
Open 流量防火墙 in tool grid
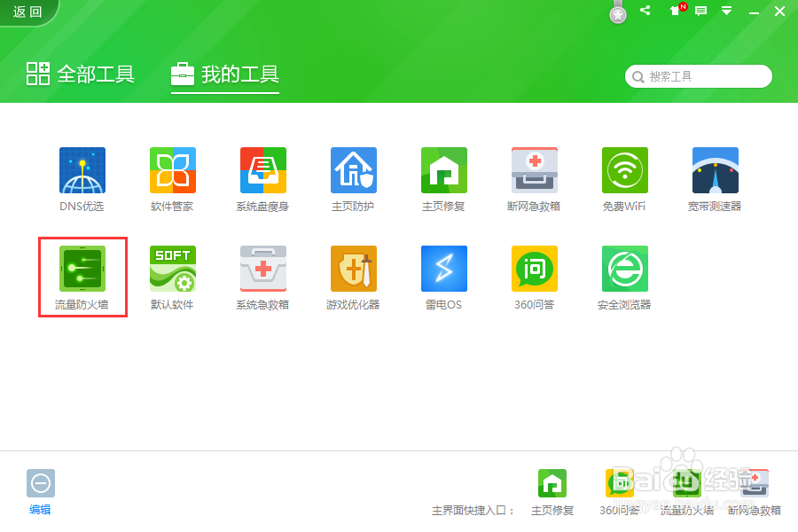coord(82,269)
